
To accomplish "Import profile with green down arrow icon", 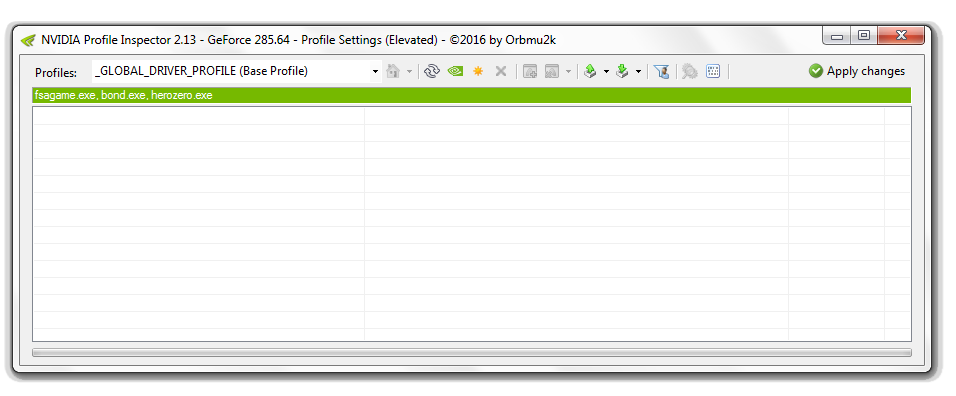I will click(x=622, y=71).
